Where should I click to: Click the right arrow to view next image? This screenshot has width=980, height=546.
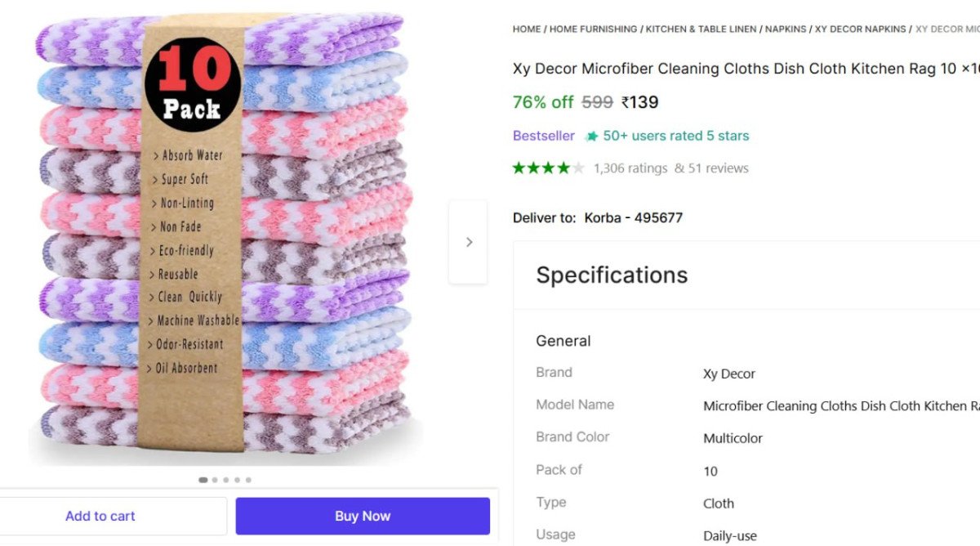tap(469, 242)
